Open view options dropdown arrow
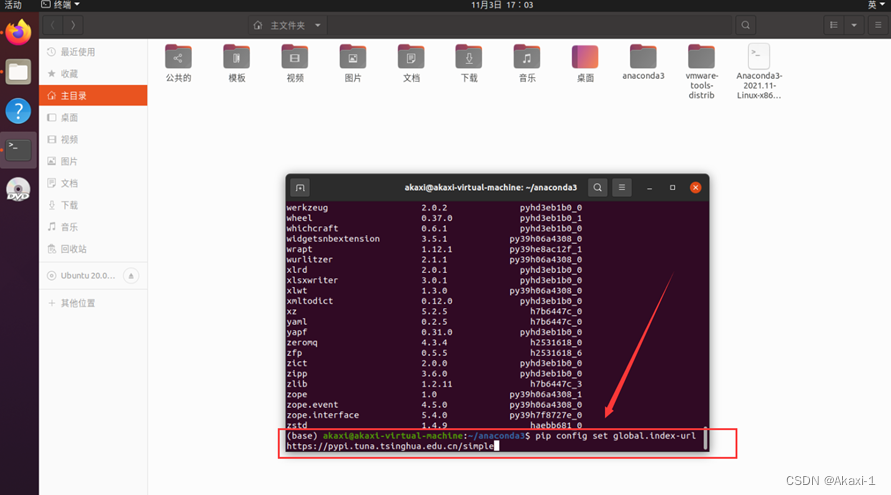 click(x=854, y=25)
